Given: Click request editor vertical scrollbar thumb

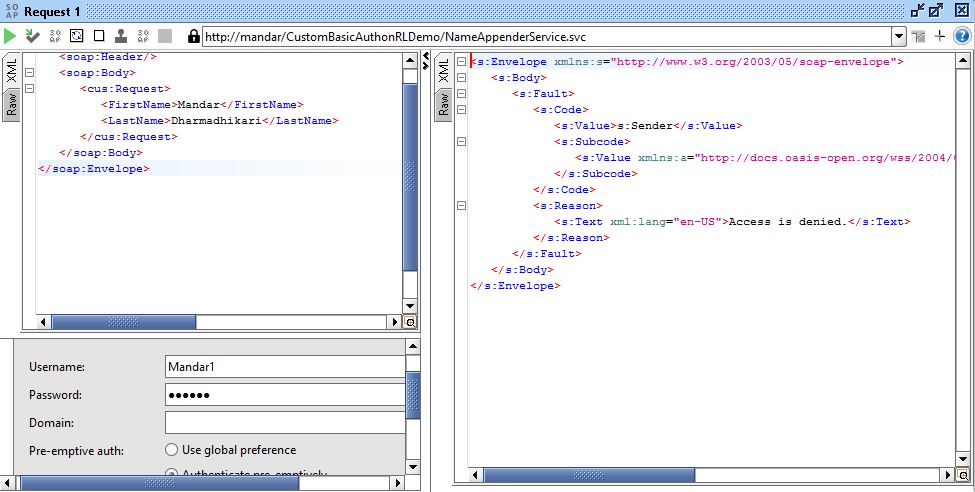Looking at the screenshot, I should pyautogui.click(x=410, y=177).
